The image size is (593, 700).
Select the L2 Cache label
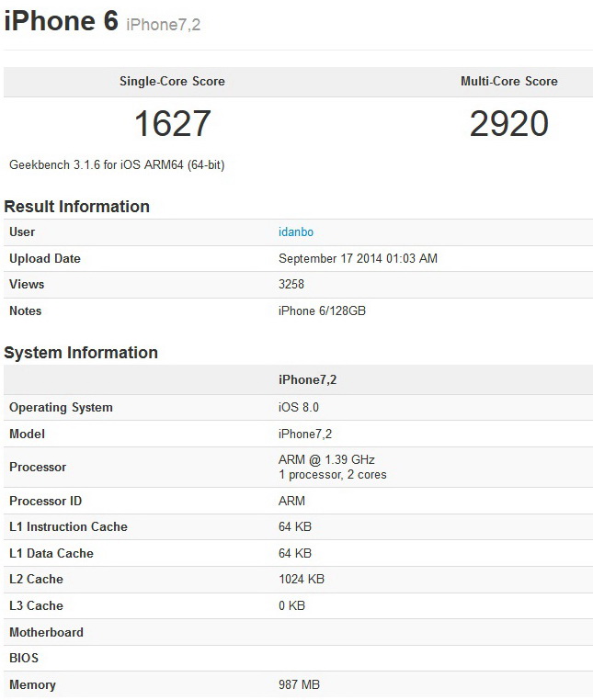36,579
